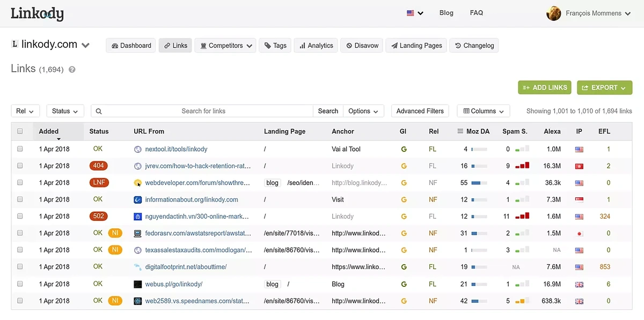
Task: Check the digitalfootprint.net row checkbox
Action: (x=20, y=266)
